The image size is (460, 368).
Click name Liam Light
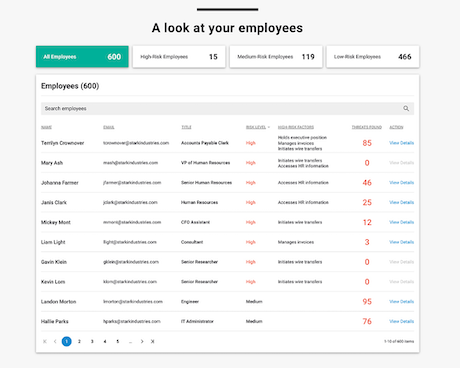pos(53,242)
